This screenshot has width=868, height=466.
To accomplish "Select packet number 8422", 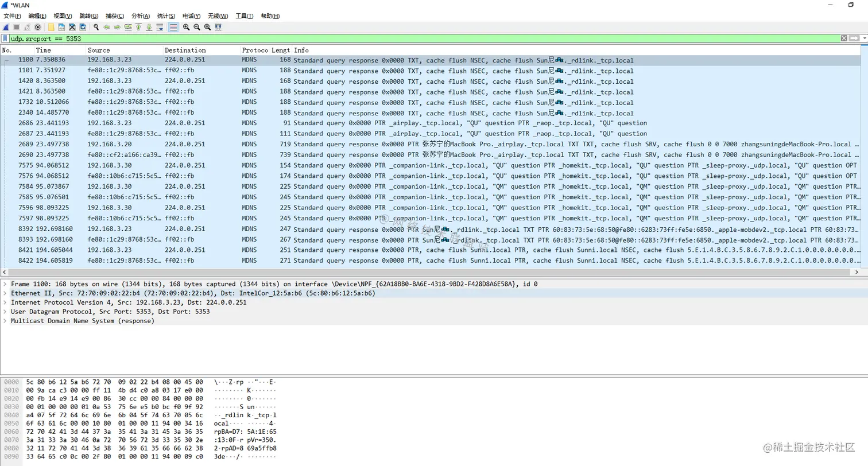I will click(431, 261).
